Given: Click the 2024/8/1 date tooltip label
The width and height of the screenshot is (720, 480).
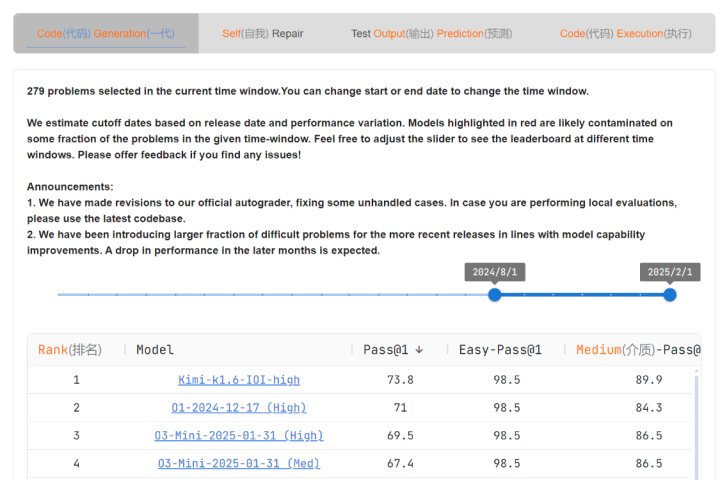Looking at the screenshot, I should point(494,272).
